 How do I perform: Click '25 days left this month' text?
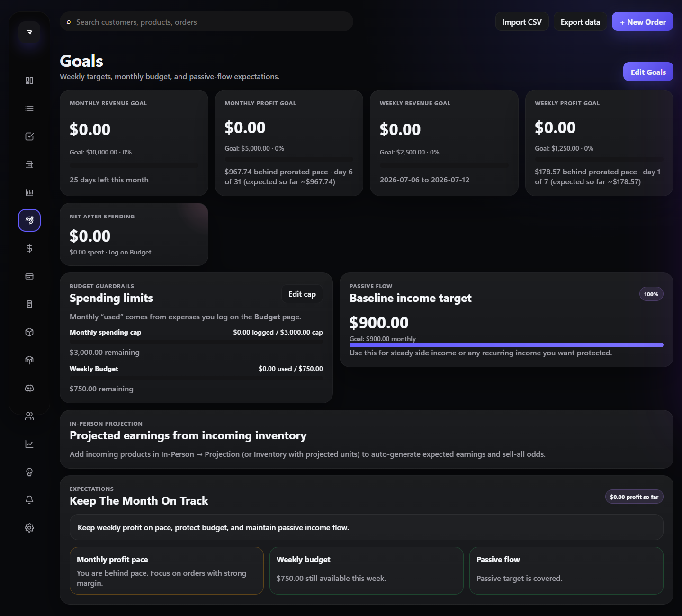pos(109,180)
